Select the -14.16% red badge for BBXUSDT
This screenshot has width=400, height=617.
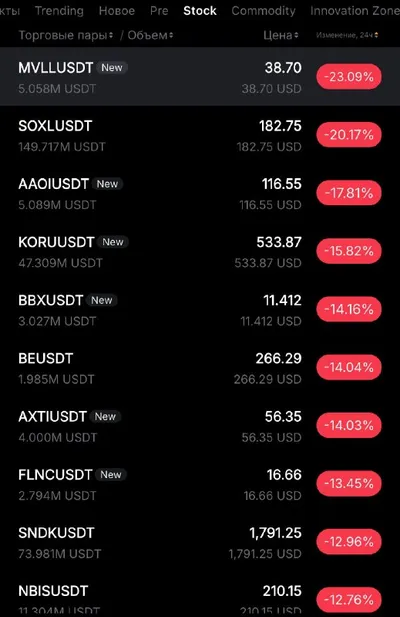[349, 309]
